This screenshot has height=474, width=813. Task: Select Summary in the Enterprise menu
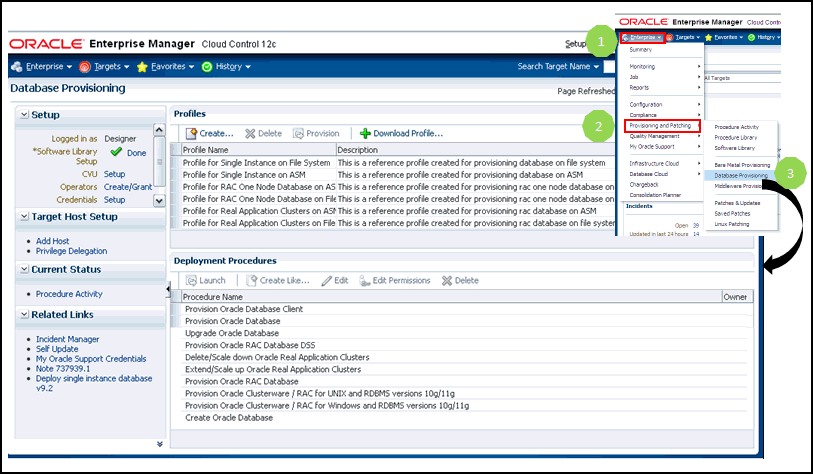(x=640, y=50)
